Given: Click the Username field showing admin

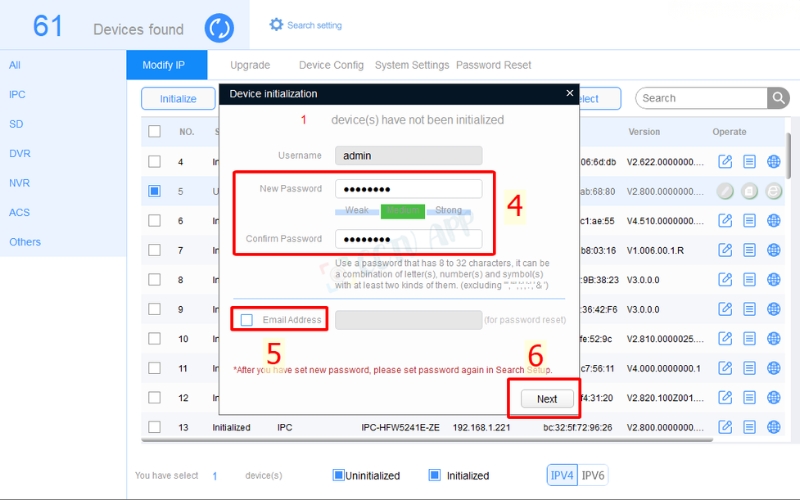Looking at the screenshot, I should pos(409,156).
